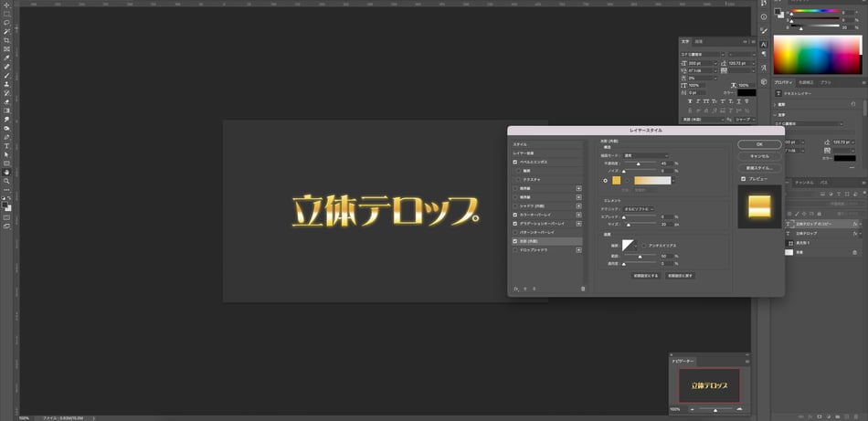Click the Navigator preview thumbnail
The width and height of the screenshot is (868, 421).
709,386
